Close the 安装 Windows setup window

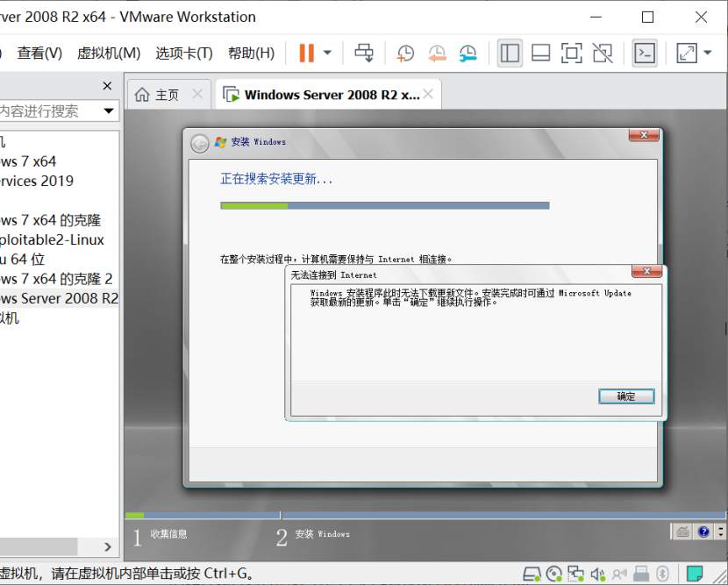tap(644, 135)
